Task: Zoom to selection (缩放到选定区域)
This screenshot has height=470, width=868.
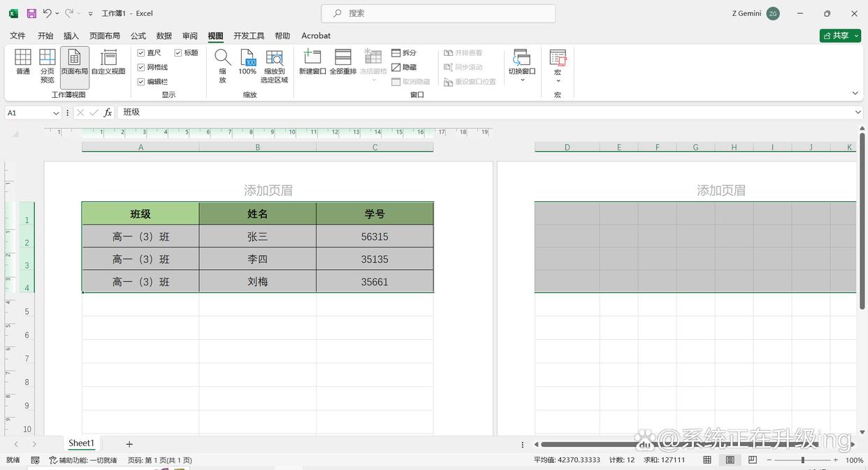Action: point(274,66)
